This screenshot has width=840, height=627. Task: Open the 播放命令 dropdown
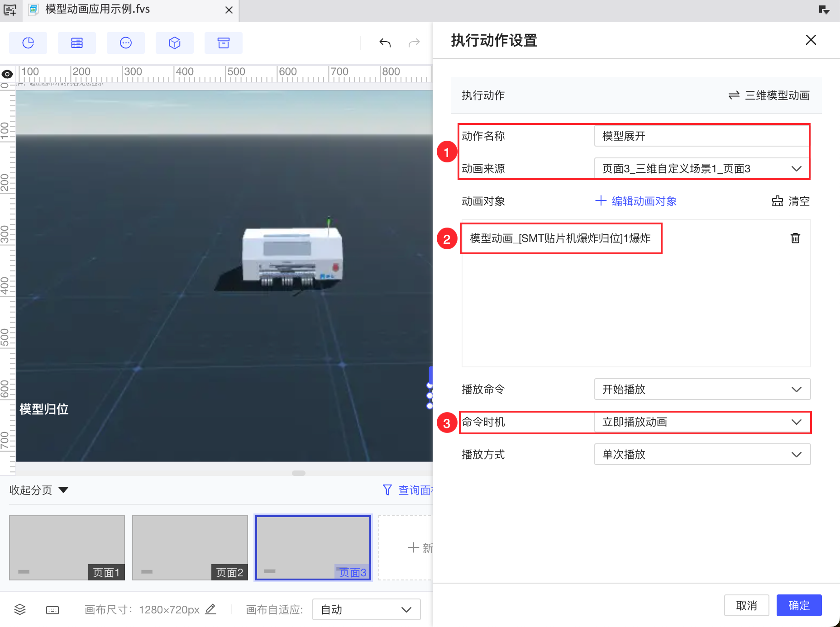(x=702, y=389)
